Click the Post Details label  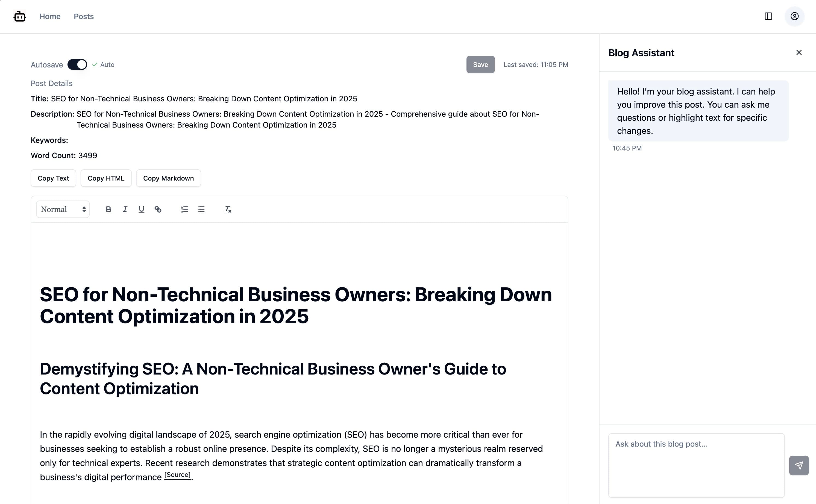point(52,83)
